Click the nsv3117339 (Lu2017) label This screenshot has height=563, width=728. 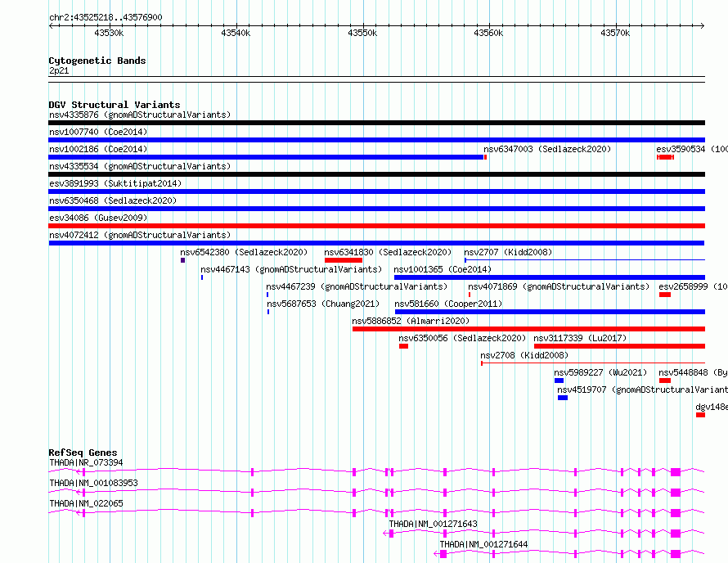tap(580, 338)
